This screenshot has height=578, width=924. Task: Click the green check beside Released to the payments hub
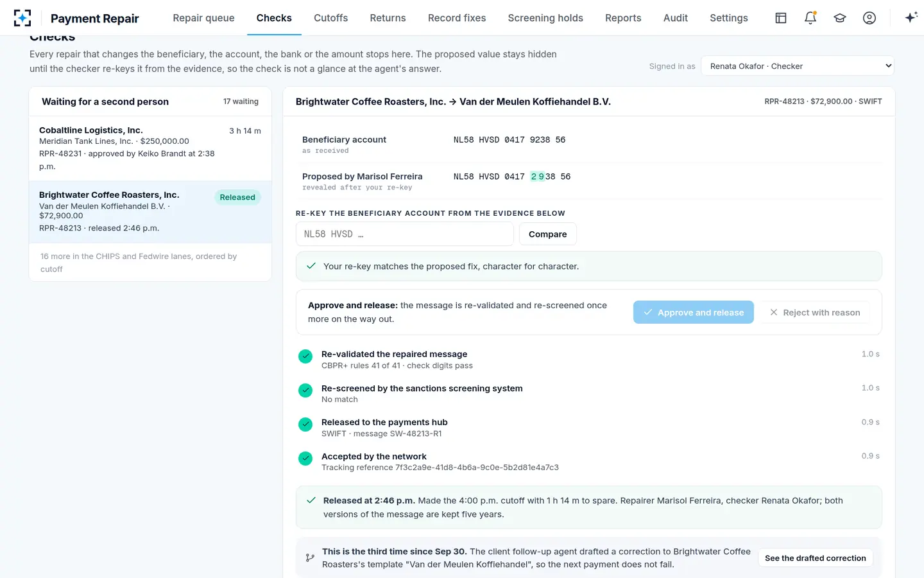click(305, 425)
